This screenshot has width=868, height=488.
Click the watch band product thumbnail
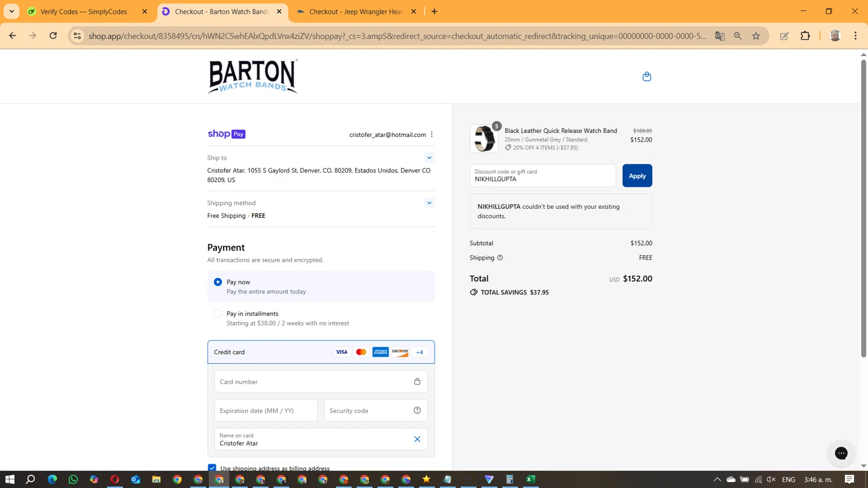(x=484, y=139)
